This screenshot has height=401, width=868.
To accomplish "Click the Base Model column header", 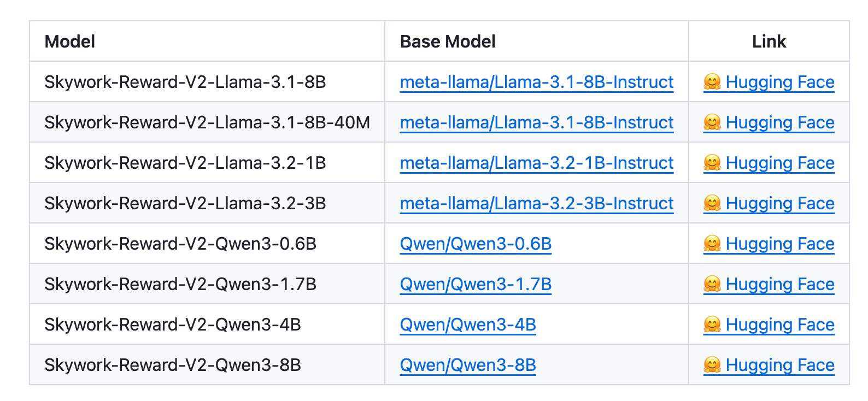I will [448, 42].
